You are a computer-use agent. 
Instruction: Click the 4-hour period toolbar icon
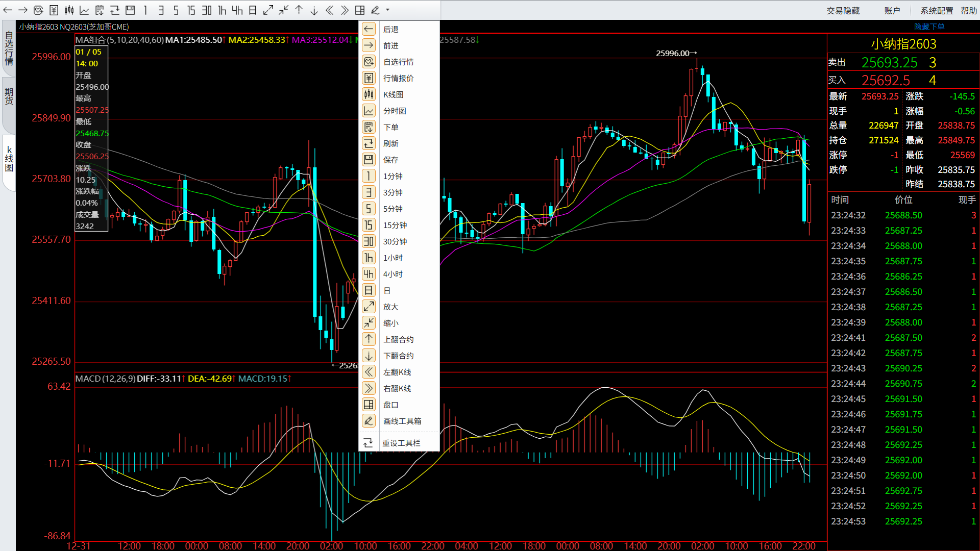(x=237, y=10)
